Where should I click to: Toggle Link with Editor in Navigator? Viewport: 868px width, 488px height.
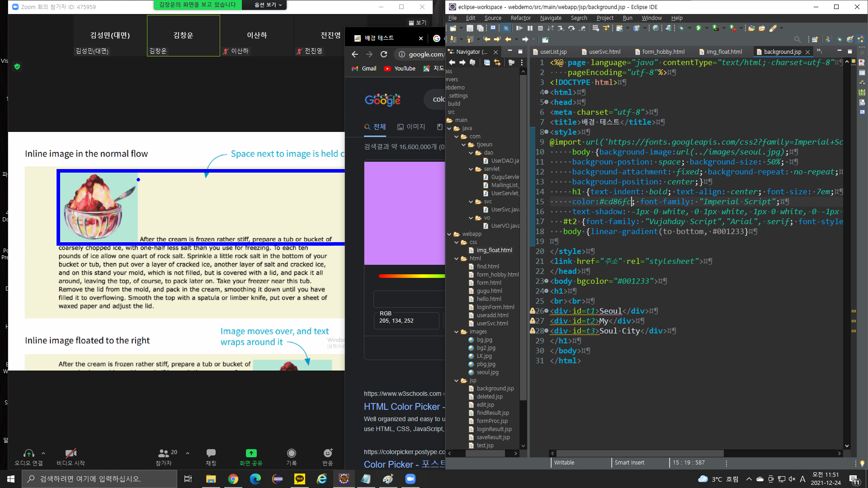click(x=497, y=63)
